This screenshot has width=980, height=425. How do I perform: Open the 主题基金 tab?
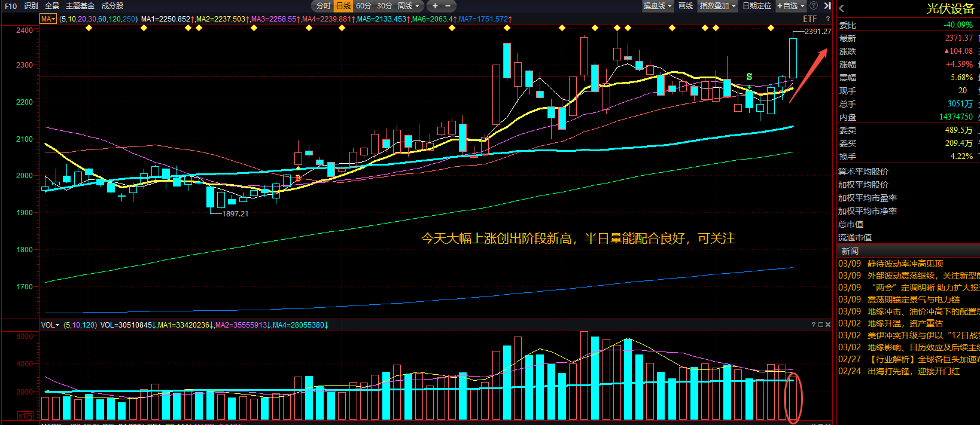point(80,6)
